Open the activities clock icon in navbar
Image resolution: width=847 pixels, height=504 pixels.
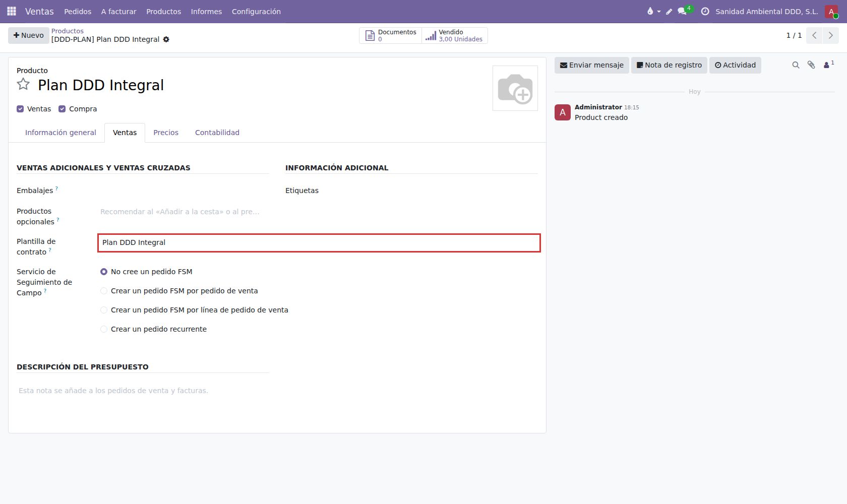pos(705,11)
